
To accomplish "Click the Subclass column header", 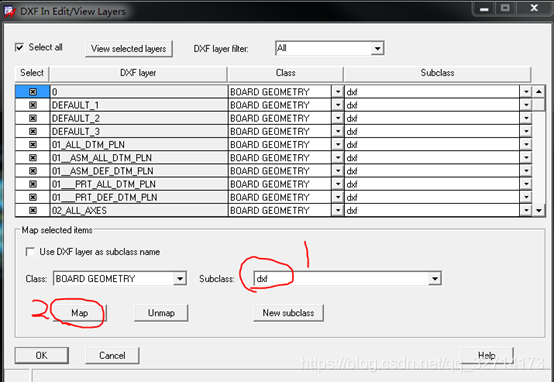I will (437, 73).
